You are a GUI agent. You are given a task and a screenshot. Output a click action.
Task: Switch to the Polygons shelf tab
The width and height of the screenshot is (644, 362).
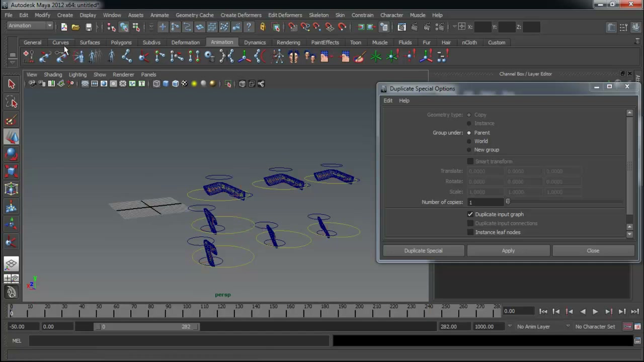coord(121,43)
